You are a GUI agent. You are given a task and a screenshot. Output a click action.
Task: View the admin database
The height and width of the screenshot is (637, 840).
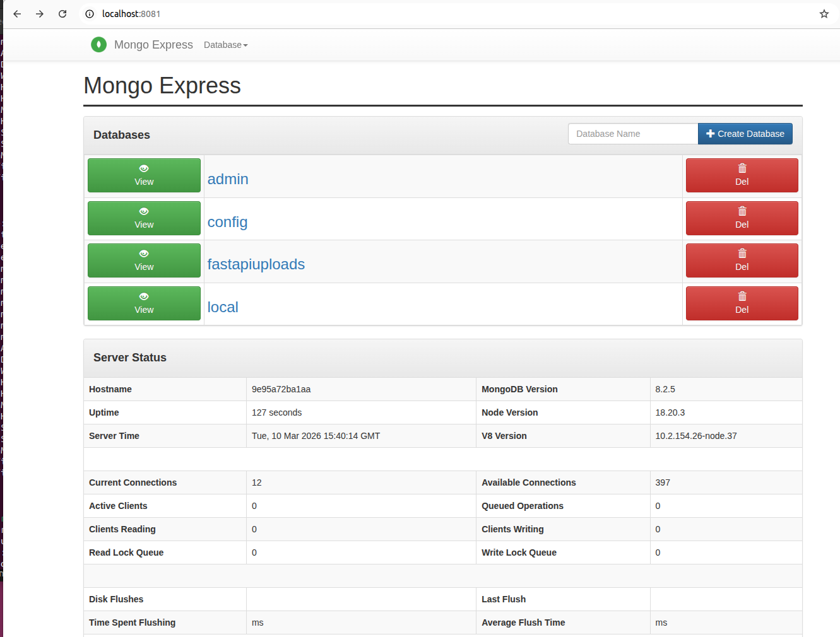(144, 175)
